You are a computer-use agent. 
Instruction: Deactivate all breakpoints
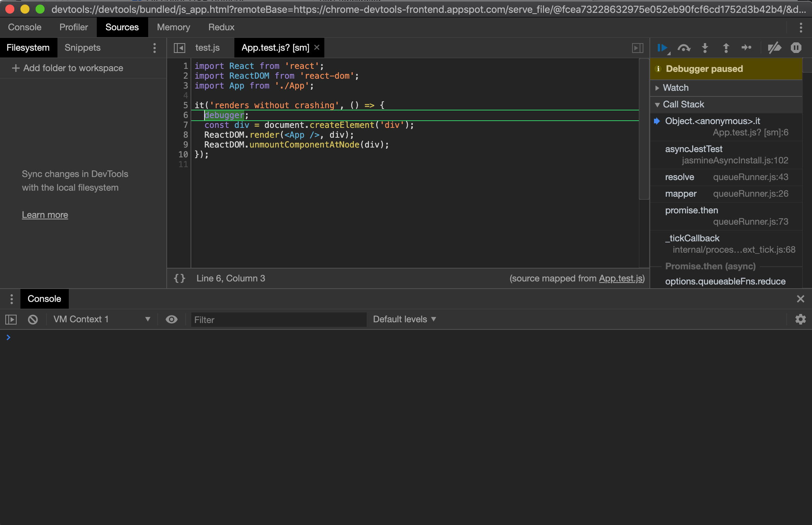[x=774, y=48]
